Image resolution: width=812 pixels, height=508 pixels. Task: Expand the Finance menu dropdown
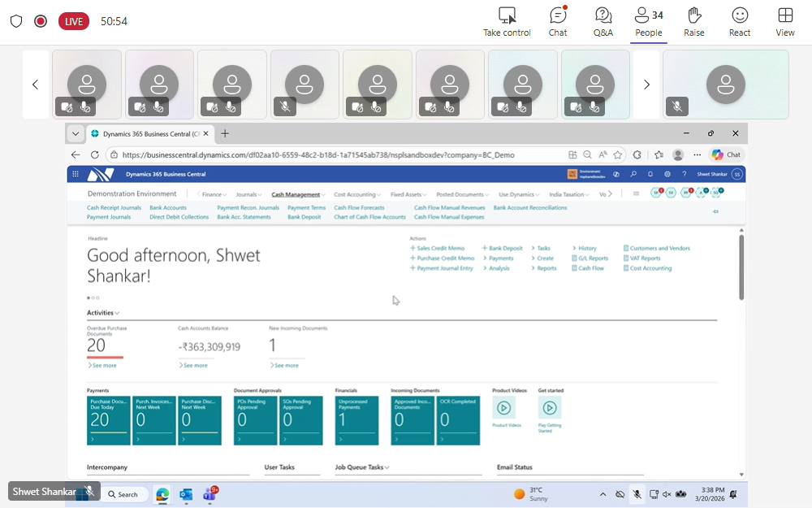(214, 194)
